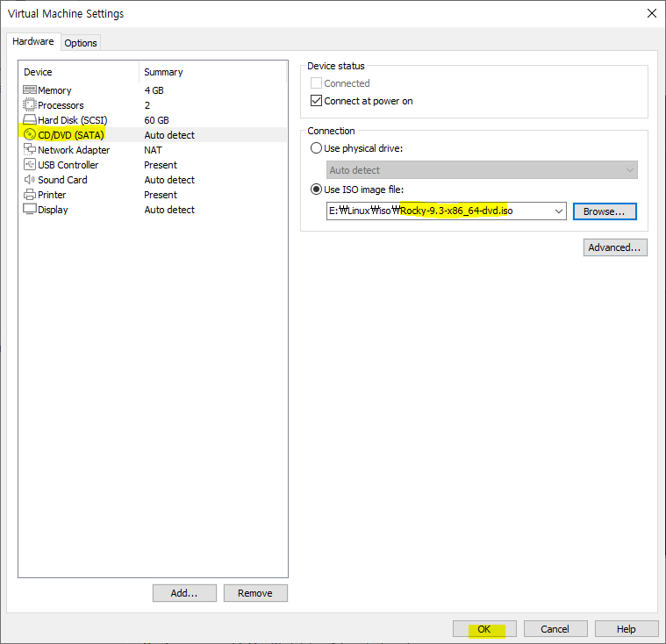The width and height of the screenshot is (666, 644).
Task: Click the 4 GB memory summary value
Action: [x=154, y=90]
